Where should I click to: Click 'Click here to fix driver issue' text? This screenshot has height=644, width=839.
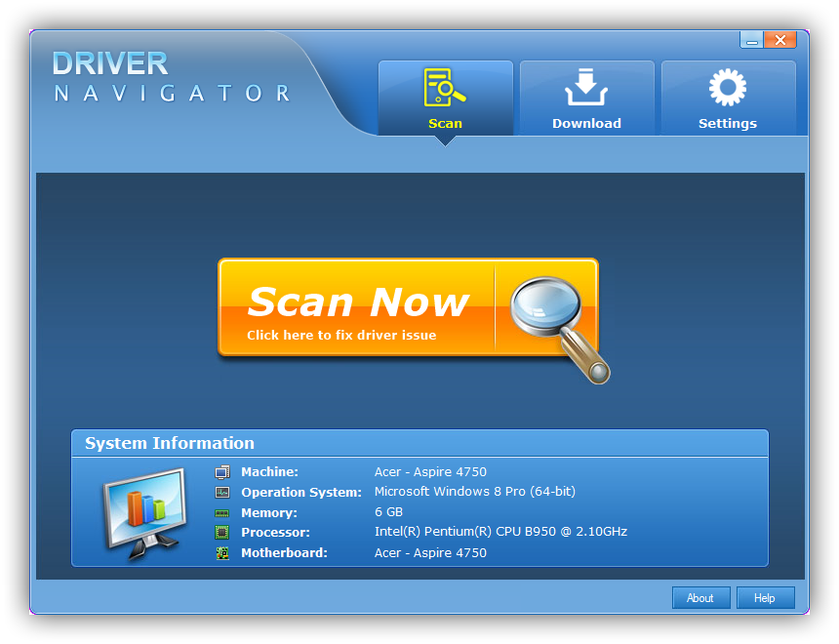click(x=341, y=335)
